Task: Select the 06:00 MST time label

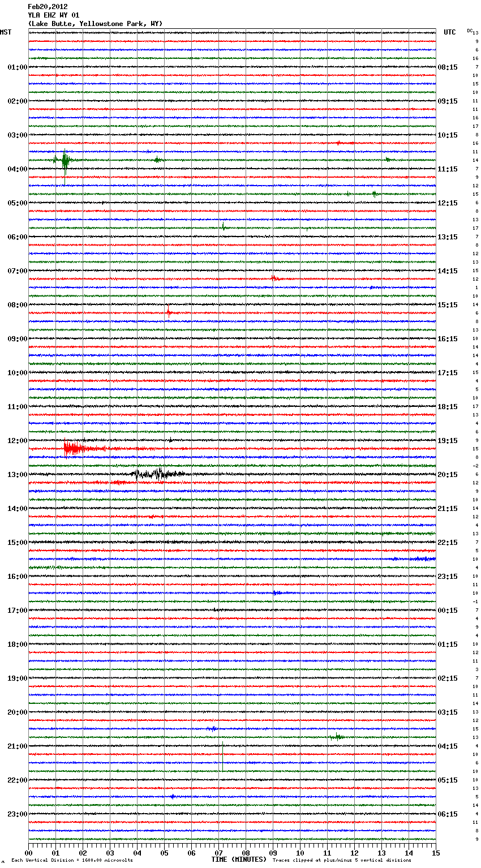Action: [x=18, y=237]
